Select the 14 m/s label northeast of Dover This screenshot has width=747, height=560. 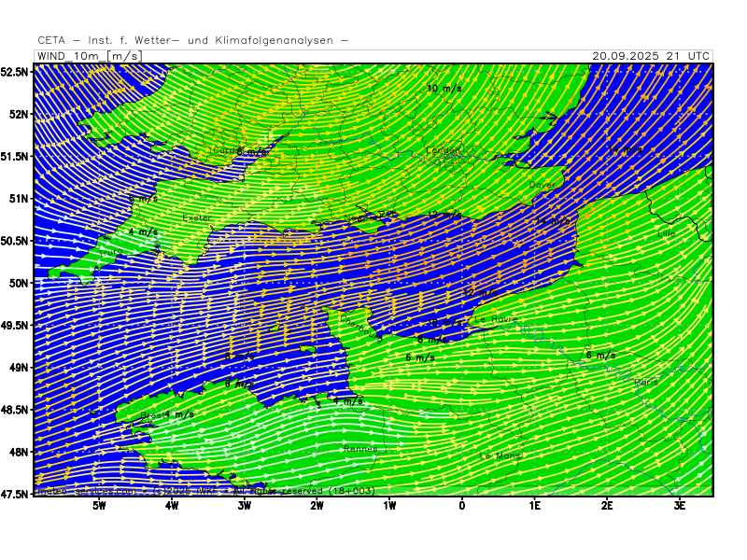[625, 149]
